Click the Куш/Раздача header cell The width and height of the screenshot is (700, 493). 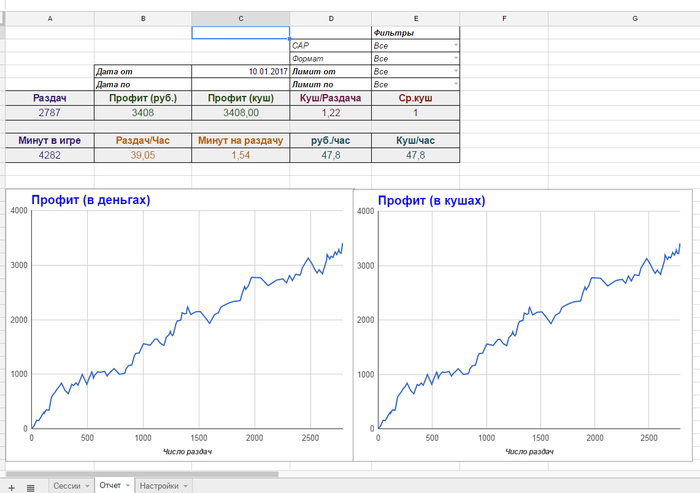[331, 98]
